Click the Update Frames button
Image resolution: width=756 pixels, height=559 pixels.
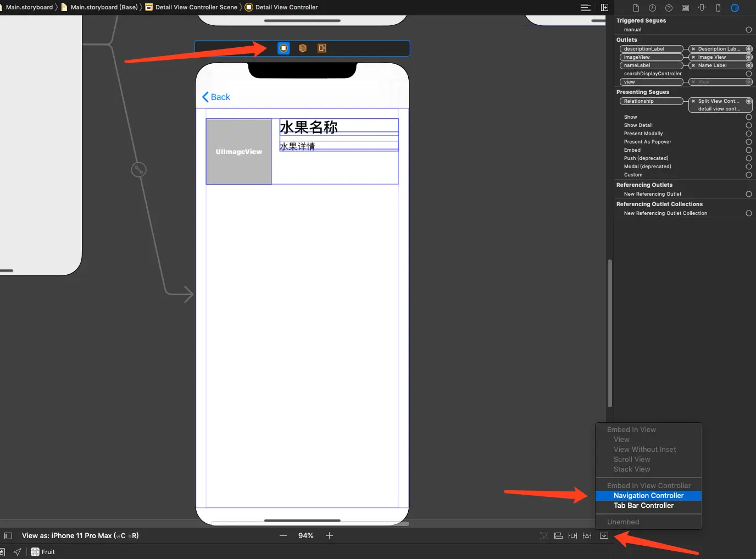coord(544,536)
